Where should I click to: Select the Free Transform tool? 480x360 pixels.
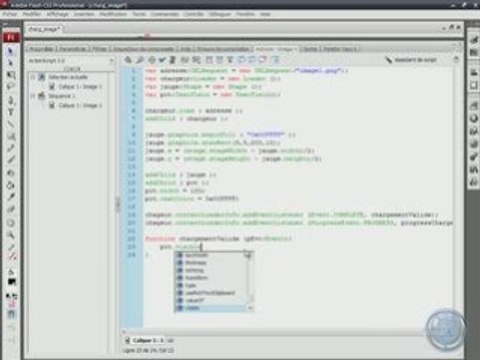[11, 75]
